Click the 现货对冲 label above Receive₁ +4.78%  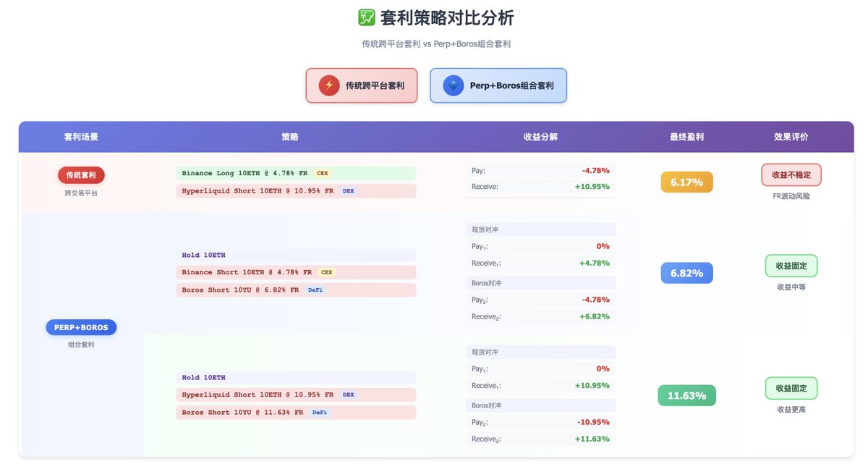(x=485, y=229)
